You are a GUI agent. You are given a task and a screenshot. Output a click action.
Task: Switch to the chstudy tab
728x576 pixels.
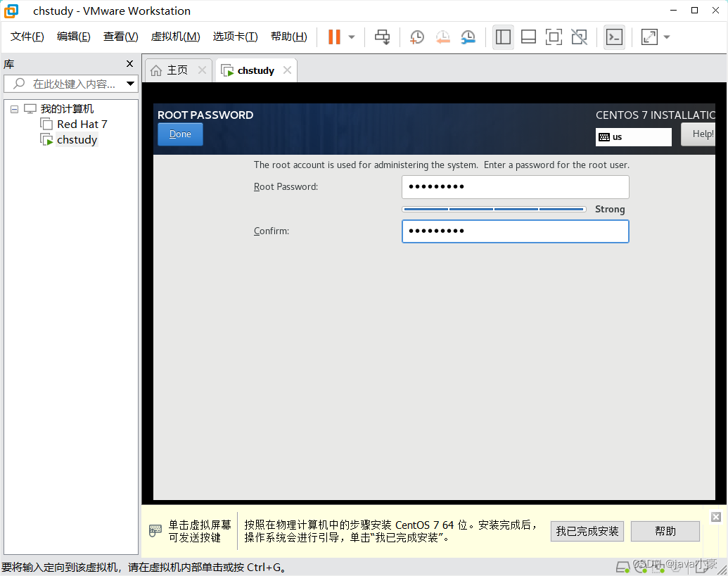[256, 70]
